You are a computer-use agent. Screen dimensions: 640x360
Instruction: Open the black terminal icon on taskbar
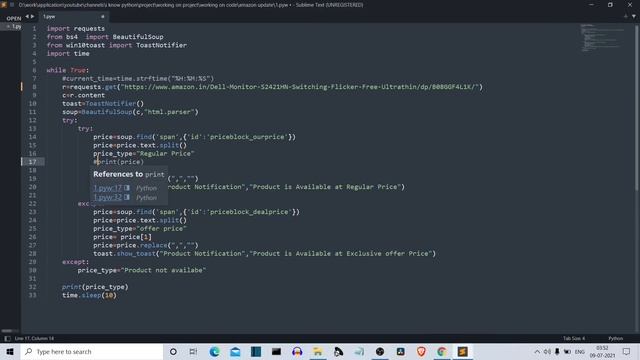(276, 351)
